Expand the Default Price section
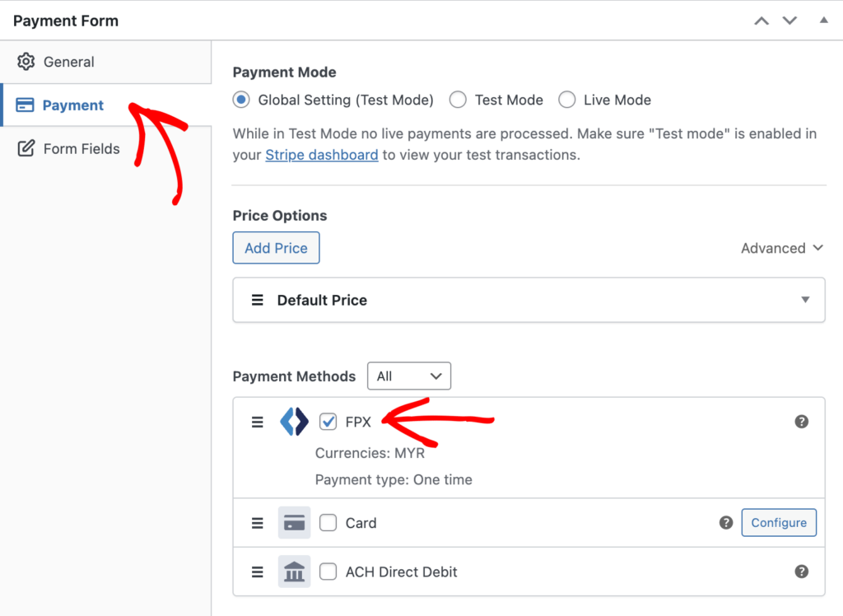This screenshot has width=843, height=616. point(805,300)
